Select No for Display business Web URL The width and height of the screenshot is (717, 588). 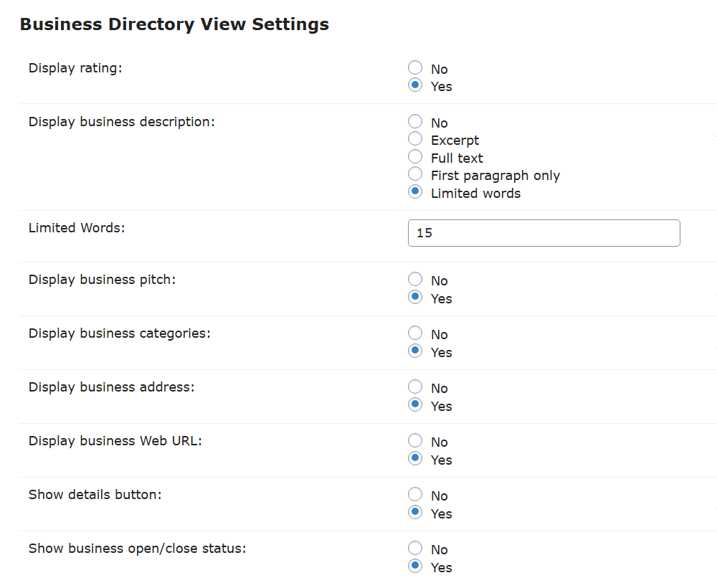tap(415, 441)
